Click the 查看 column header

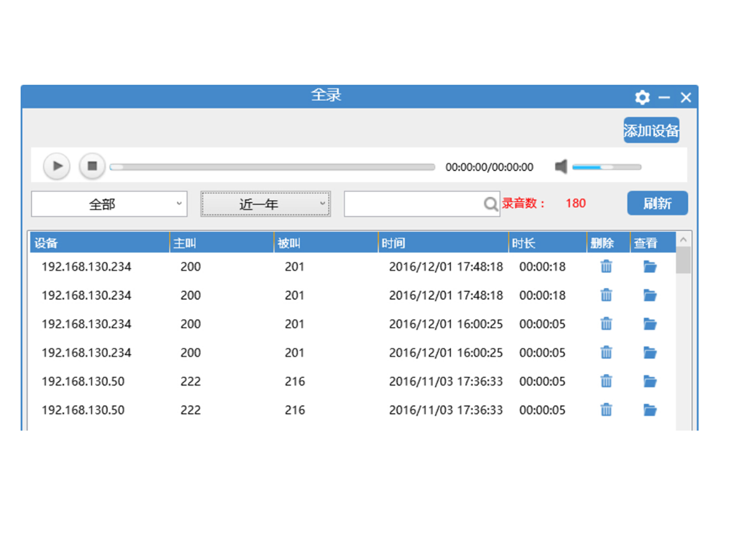(x=653, y=243)
